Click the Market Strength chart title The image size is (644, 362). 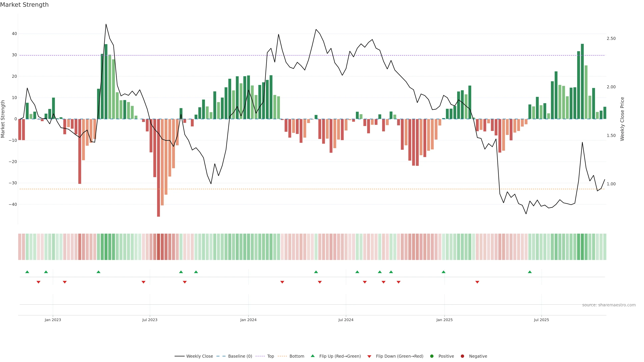point(24,5)
